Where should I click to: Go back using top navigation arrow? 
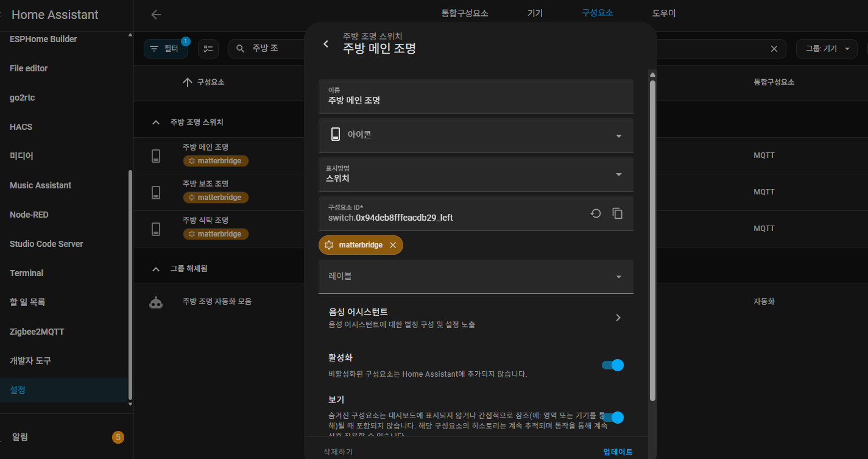(x=156, y=15)
